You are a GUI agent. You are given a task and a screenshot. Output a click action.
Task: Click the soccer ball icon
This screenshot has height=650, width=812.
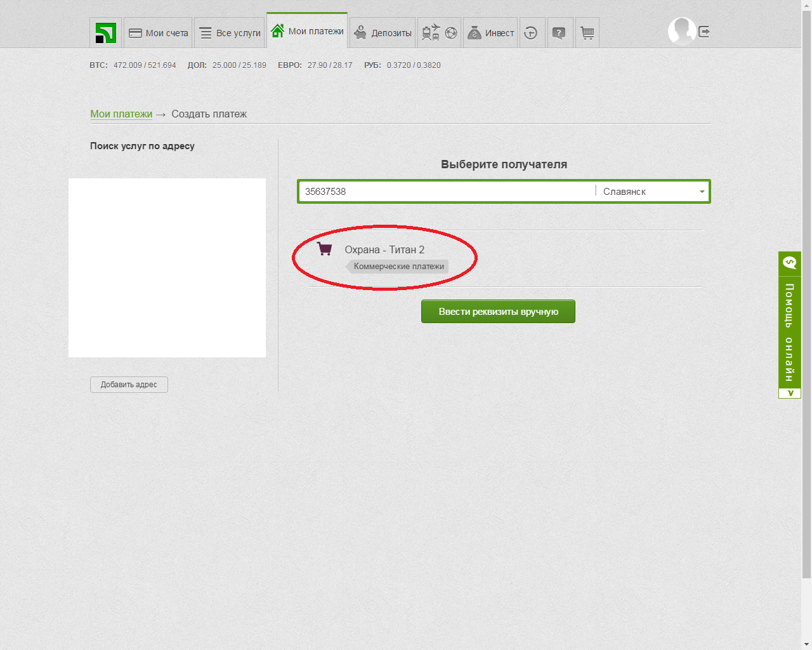(x=451, y=33)
